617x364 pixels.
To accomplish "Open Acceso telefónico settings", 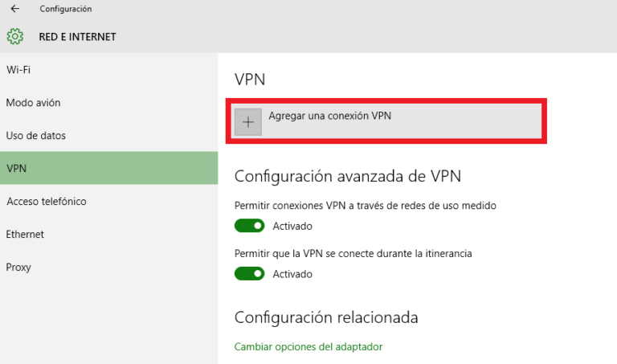I will coord(47,202).
